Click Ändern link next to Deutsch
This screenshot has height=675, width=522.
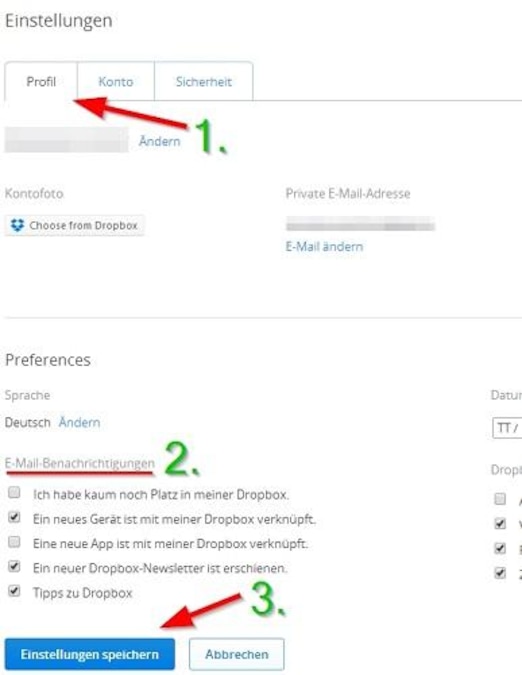80,422
